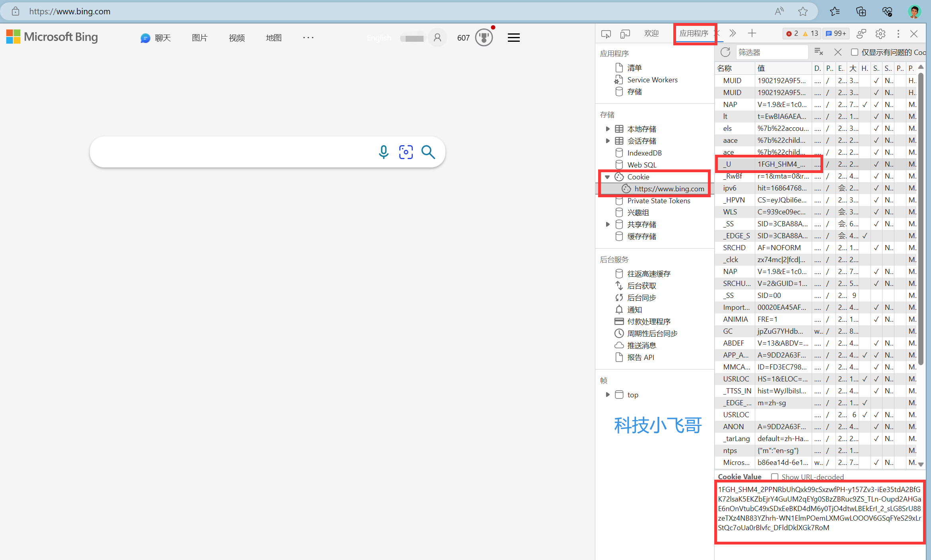Screen dimensions: 931x560
Task: Click the address bar URL
Action: coord(70,12)
